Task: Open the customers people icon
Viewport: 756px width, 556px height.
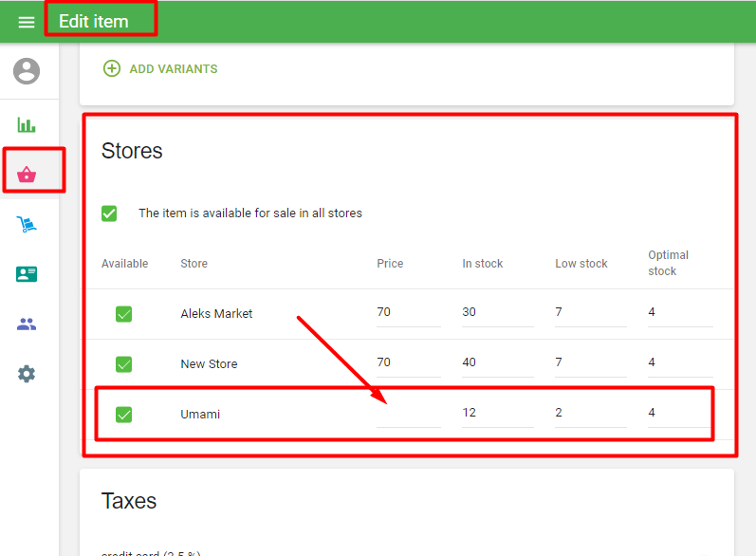Action: coord(27,324)
